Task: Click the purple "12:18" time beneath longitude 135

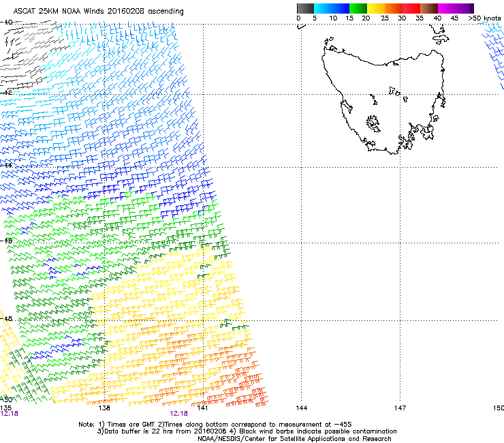Action: click(9, 414)
